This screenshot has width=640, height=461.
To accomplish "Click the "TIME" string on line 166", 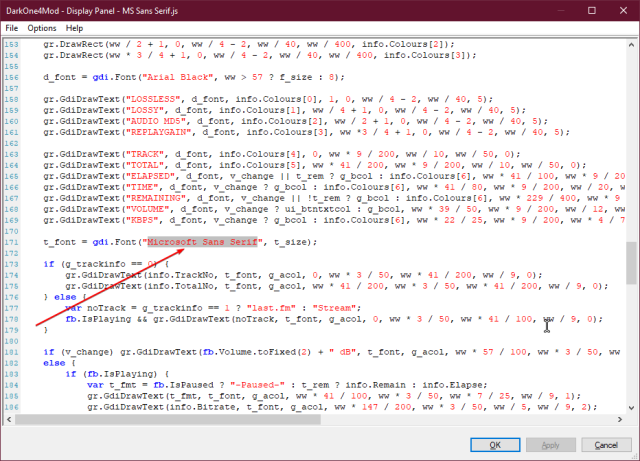I will [x=142, y=187].
